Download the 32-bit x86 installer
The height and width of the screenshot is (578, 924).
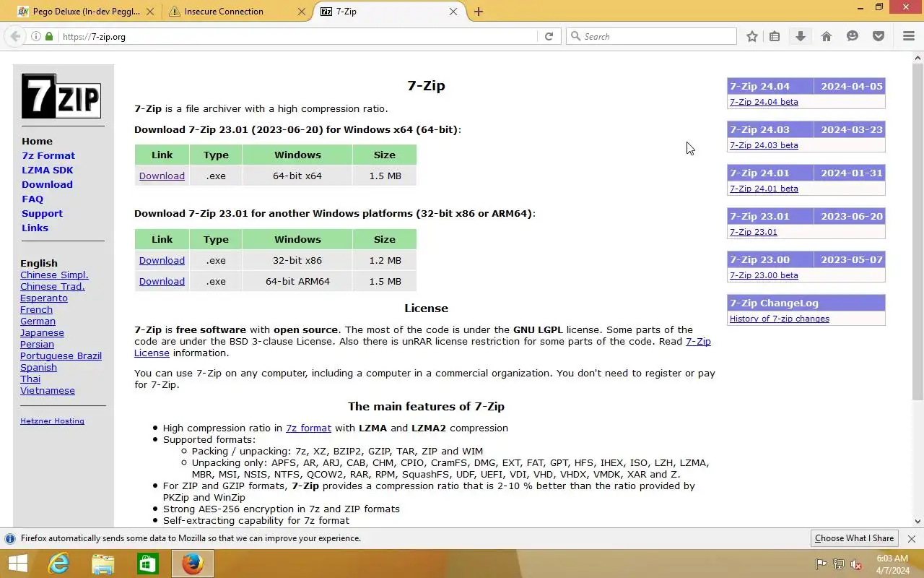pyautogui.click(x=162, y=260)
